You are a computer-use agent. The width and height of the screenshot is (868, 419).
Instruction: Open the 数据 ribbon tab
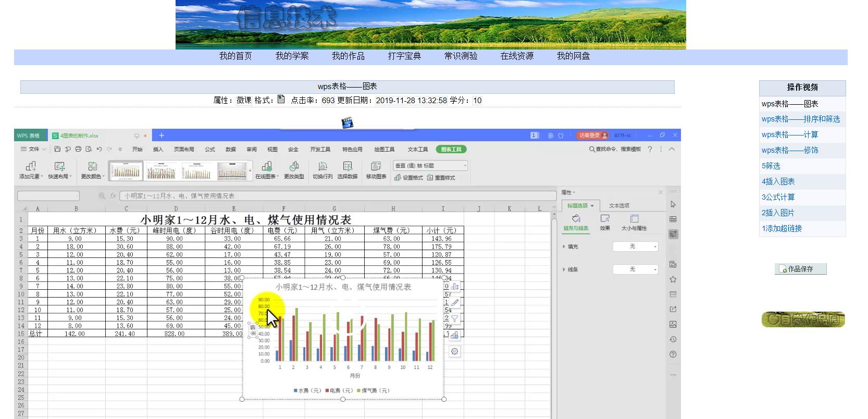(x=231, y=149)
